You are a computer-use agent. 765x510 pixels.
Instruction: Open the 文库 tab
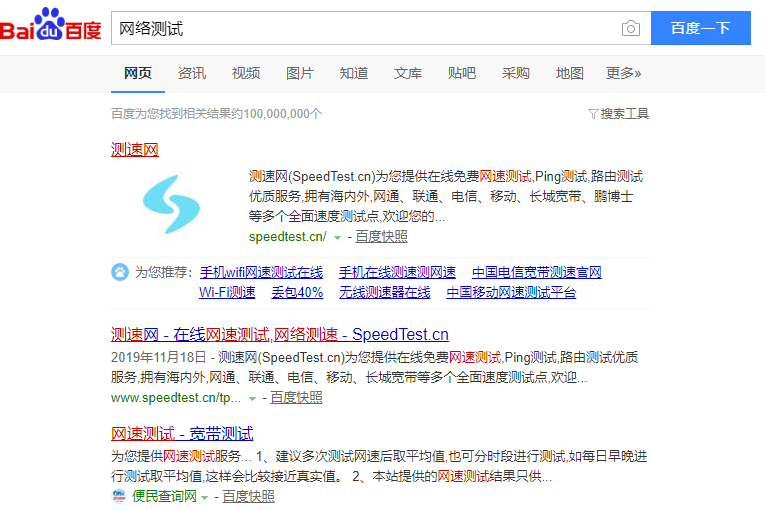(408, 73)
